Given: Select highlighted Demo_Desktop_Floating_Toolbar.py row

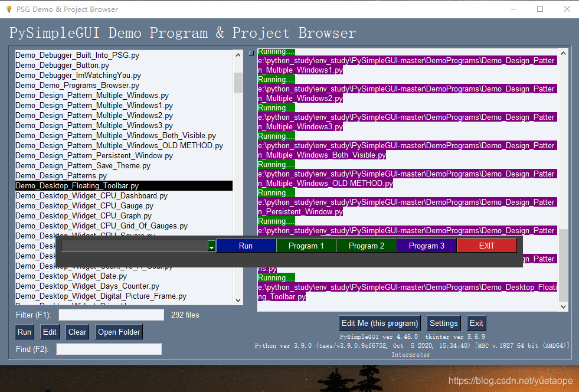Looking at the screenshot, I should (124, 186).
